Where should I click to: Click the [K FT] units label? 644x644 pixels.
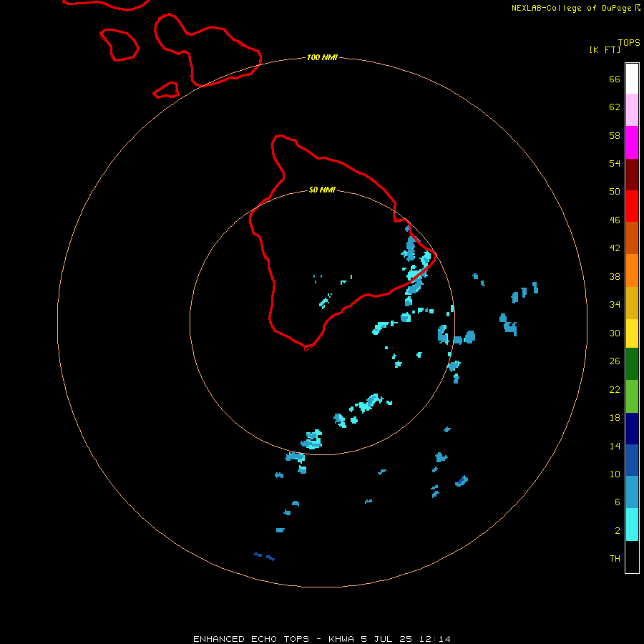pos(605,49)
